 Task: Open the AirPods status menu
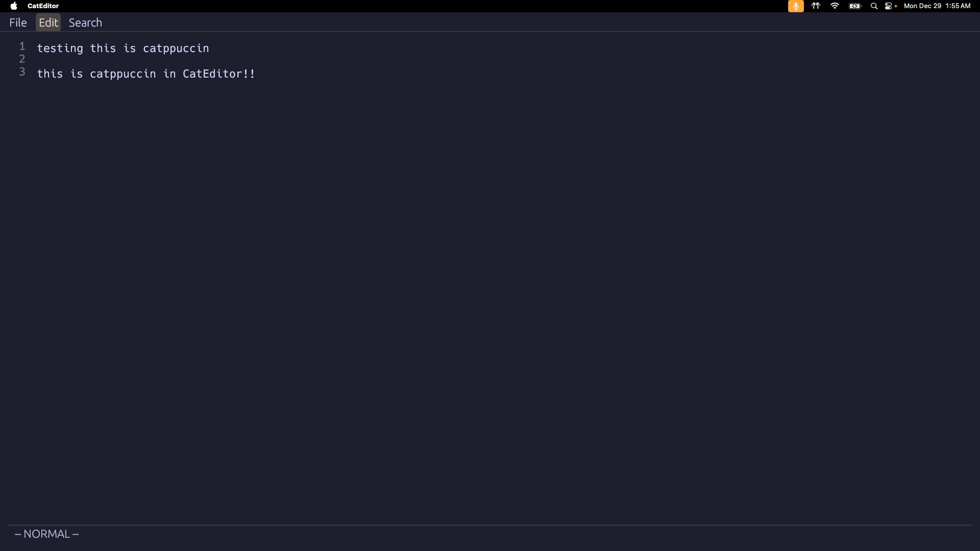[x=816, y=6]
